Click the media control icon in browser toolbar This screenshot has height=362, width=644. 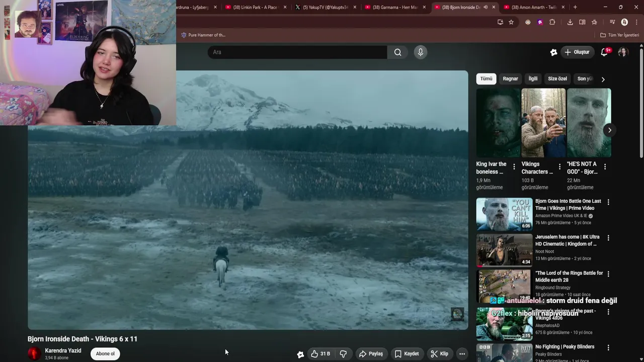612,22
